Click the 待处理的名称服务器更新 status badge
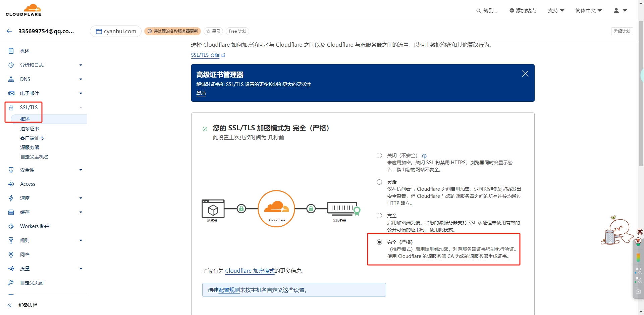The image size is (644, 315). coord(173,31)
